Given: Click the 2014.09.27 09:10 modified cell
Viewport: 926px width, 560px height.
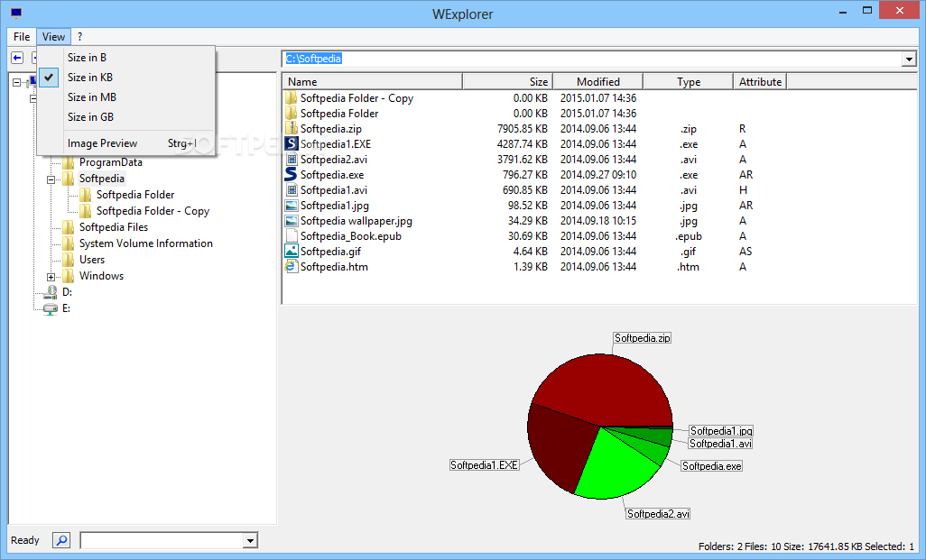Looking at the screenshot, I should (598, 175).
